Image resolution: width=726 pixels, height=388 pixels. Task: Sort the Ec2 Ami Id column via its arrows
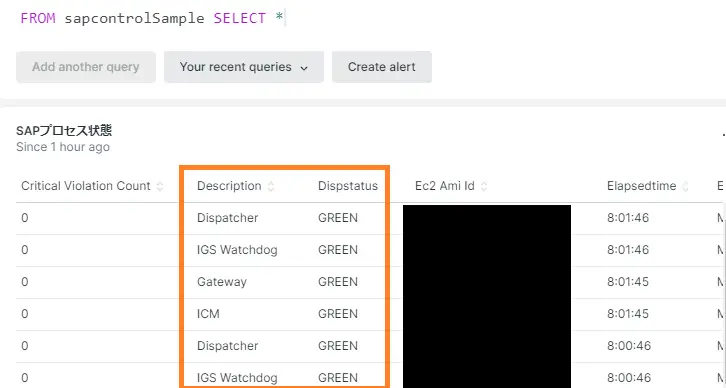[484, 186]
